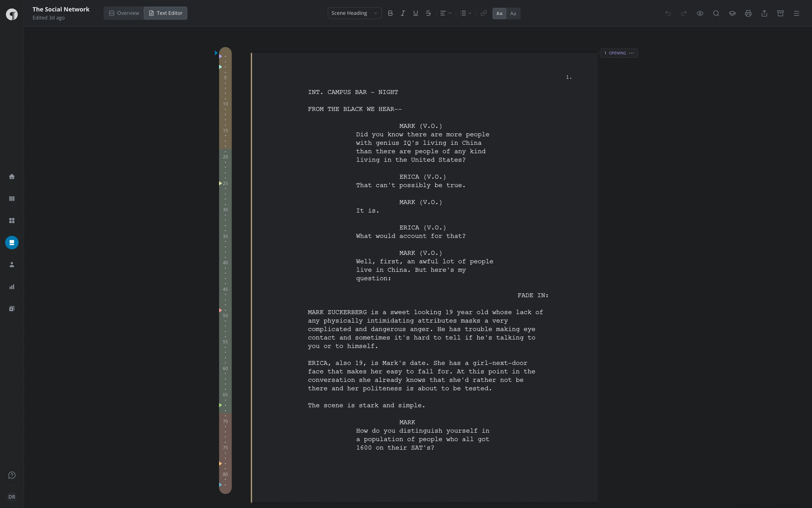Viewport: 812px width, 508px height.
Task: Open search with the magnifier icon
Action: click(716, 13)
